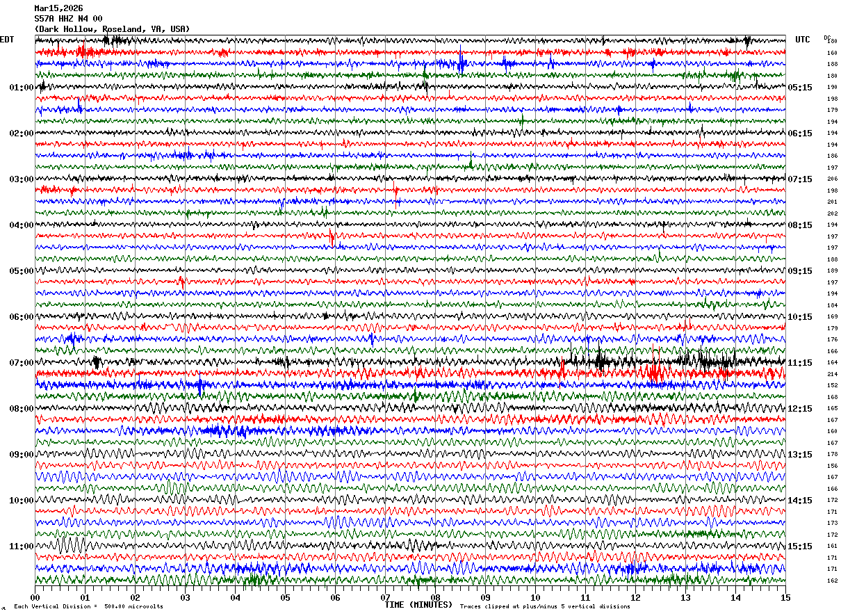This screenshot has height=616, width=841.
Task: Click minute tick 08 on the time axis
Action: pos(435,597)
